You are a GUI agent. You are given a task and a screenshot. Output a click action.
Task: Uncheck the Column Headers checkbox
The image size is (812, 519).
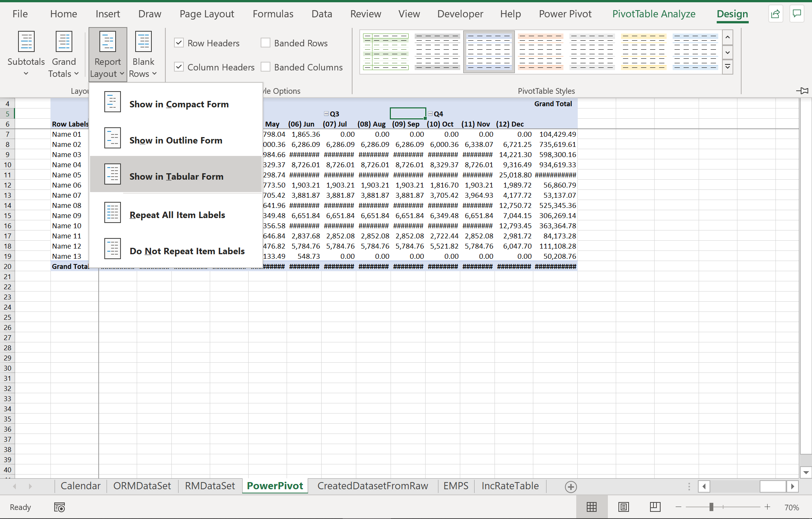[x=179, y=67]
